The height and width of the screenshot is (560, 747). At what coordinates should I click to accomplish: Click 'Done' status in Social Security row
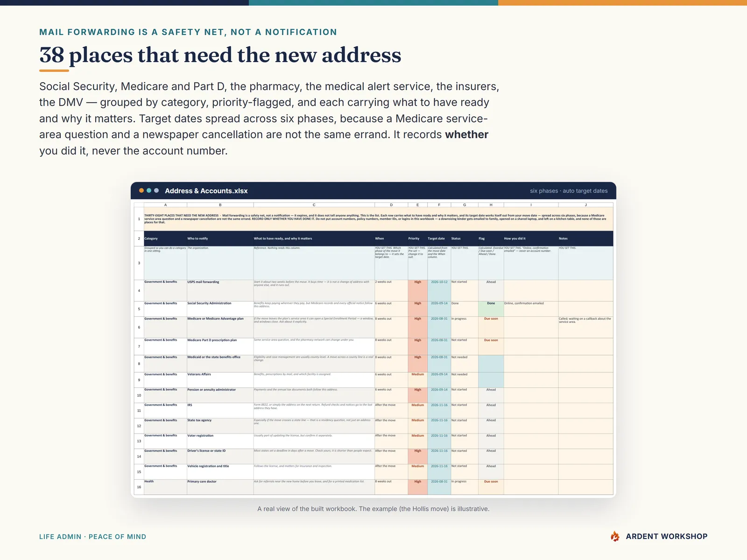pyautogui.click(x=465, y=309)
